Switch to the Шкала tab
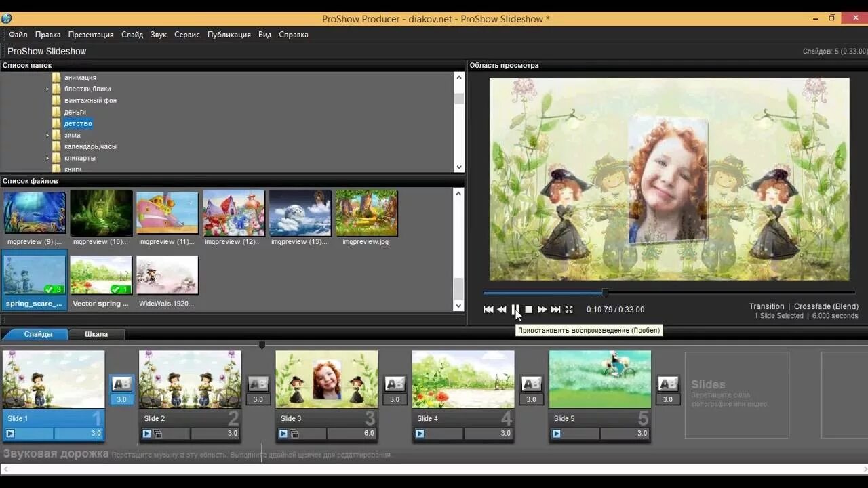Viewport: 868px width, 488px height. [96, 334]
